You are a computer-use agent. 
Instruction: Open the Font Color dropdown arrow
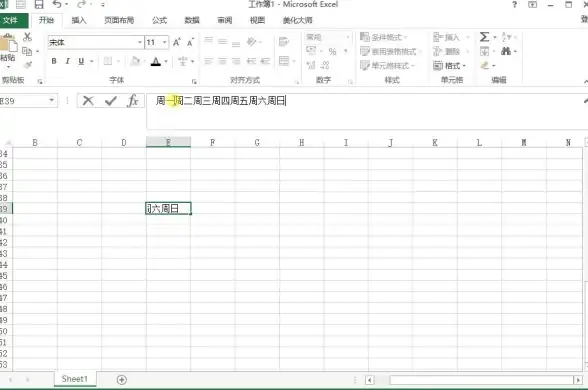coord(166,61)
